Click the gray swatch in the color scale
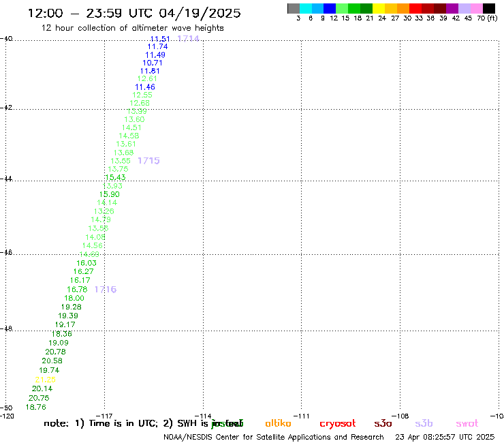This screenshot has width=504, height=443. (294, 8)
